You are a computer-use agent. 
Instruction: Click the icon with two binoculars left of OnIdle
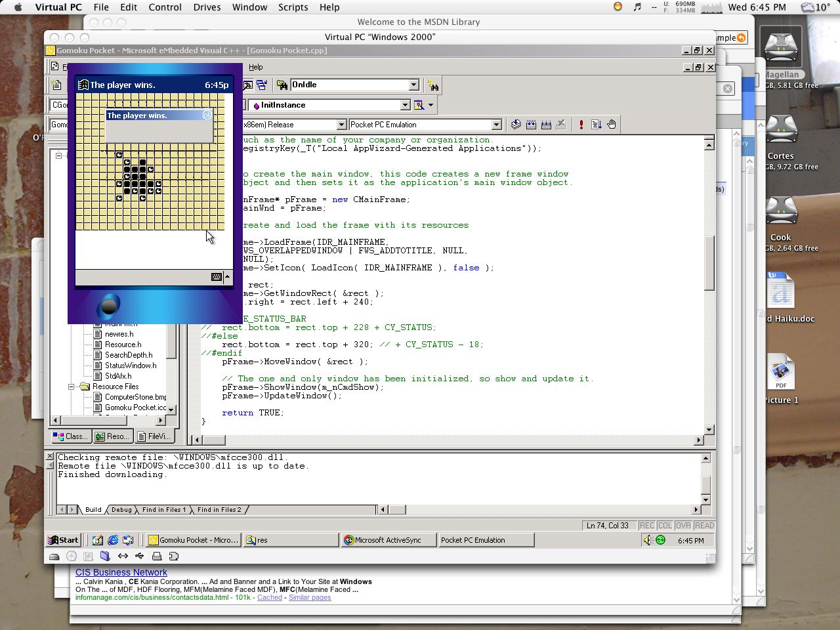pos(282,85)
